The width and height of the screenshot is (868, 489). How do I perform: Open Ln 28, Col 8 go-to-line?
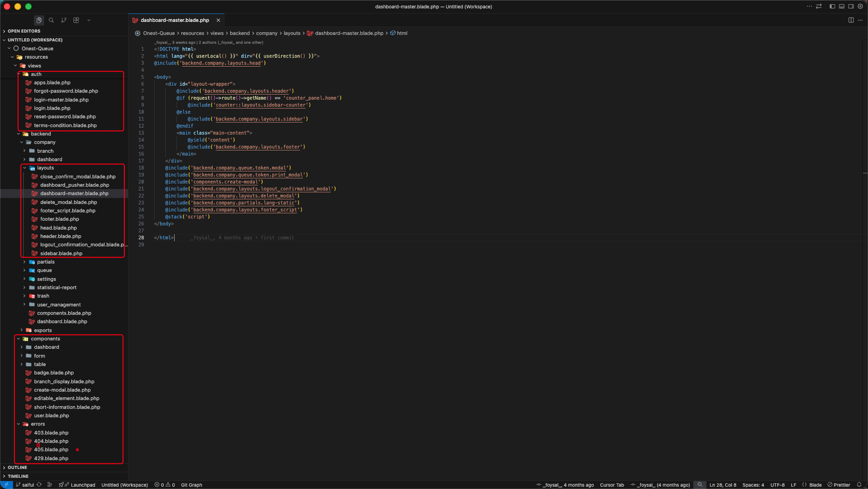click(723, 485)
